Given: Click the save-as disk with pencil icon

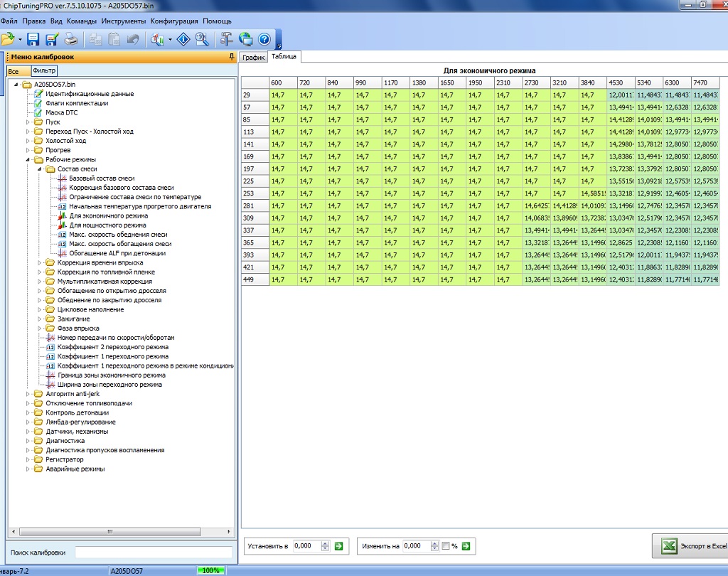Looking at the screenshot, I should click(x=52, y=40).
